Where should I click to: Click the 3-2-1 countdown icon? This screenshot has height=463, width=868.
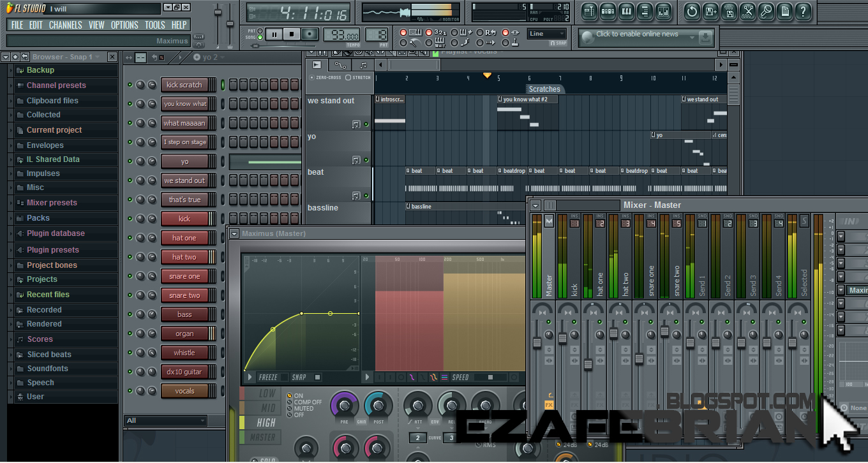440,33
